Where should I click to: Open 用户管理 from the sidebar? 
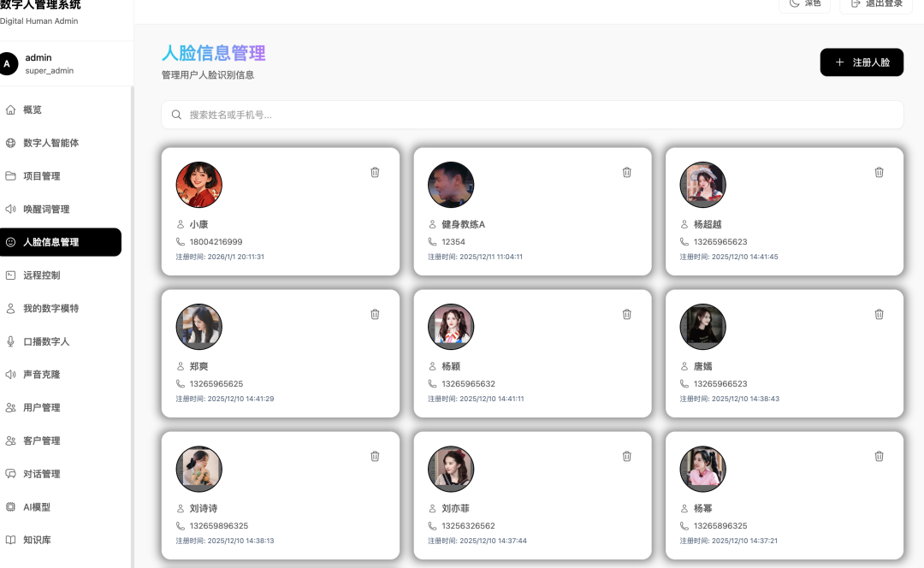[61, 407]
